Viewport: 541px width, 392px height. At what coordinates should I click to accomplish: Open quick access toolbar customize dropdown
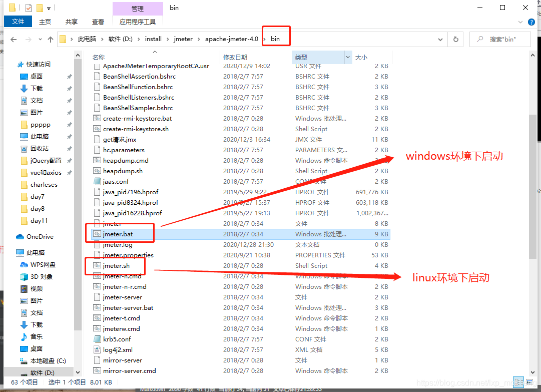tap(49, 8)
